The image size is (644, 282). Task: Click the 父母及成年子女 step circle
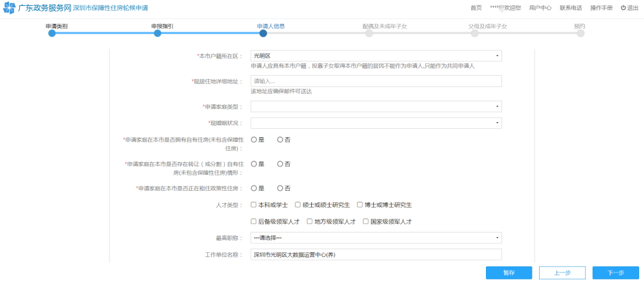[x=475, y=33]
